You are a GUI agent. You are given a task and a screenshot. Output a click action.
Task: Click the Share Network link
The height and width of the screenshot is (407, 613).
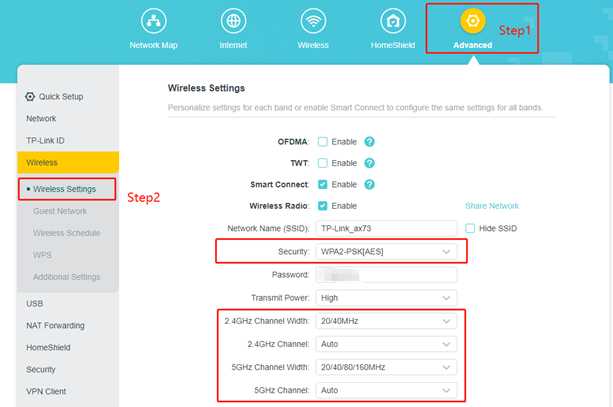(491, 206)
